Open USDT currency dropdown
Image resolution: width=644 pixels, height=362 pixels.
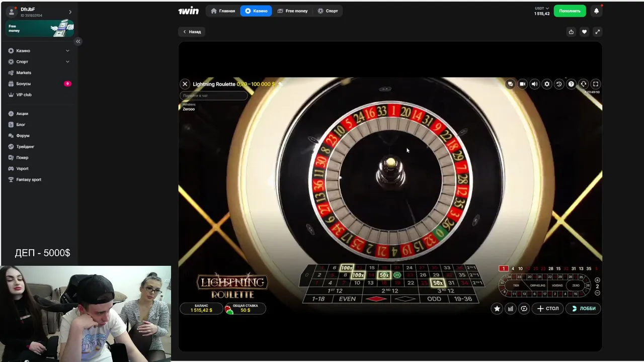point(542,8)
